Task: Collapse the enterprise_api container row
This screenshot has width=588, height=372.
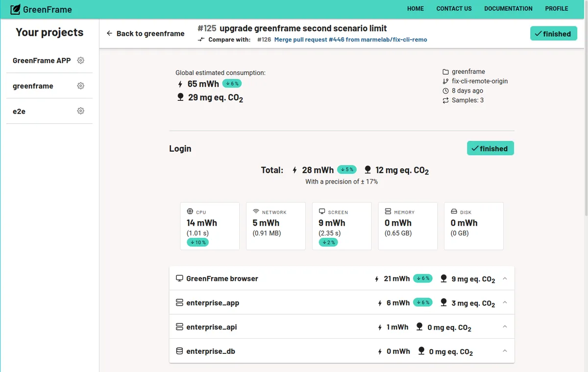Action: coord(505,326)
